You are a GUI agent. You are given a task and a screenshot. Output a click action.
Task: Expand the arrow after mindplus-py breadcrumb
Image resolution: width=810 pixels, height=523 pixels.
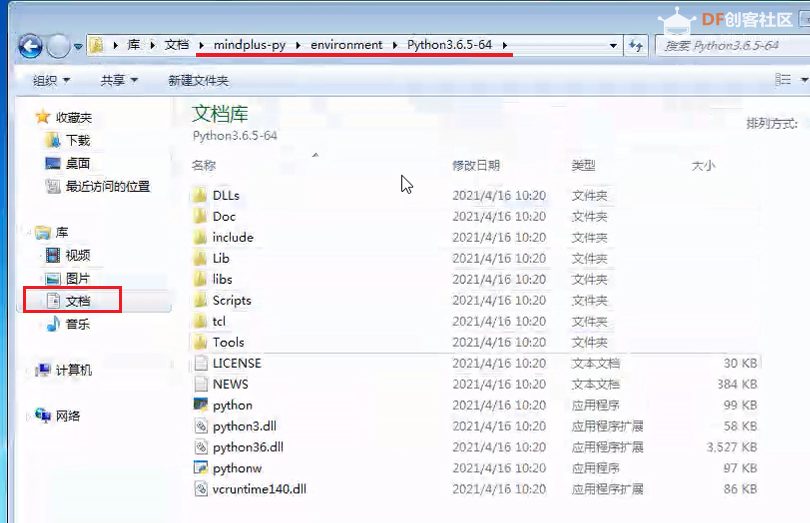[298, 45]
